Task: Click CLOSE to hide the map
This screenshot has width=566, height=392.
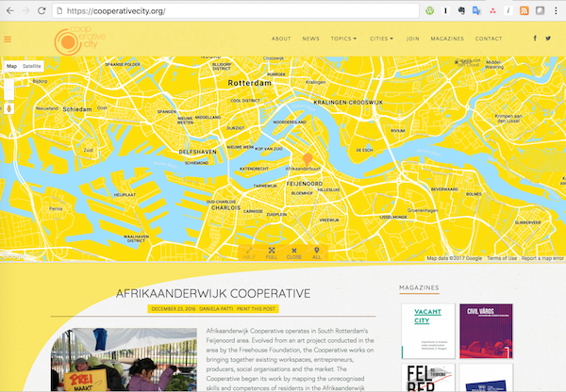Action: tap(294, 253)
